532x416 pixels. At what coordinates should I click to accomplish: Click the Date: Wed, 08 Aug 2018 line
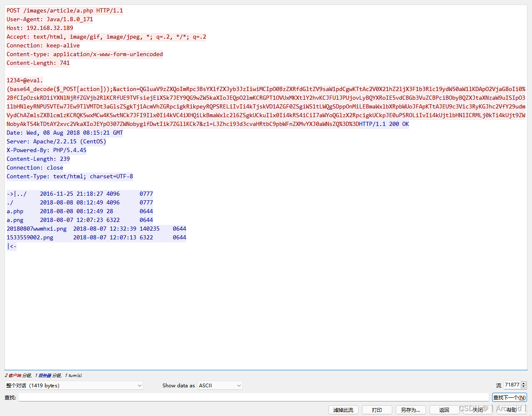65,133
